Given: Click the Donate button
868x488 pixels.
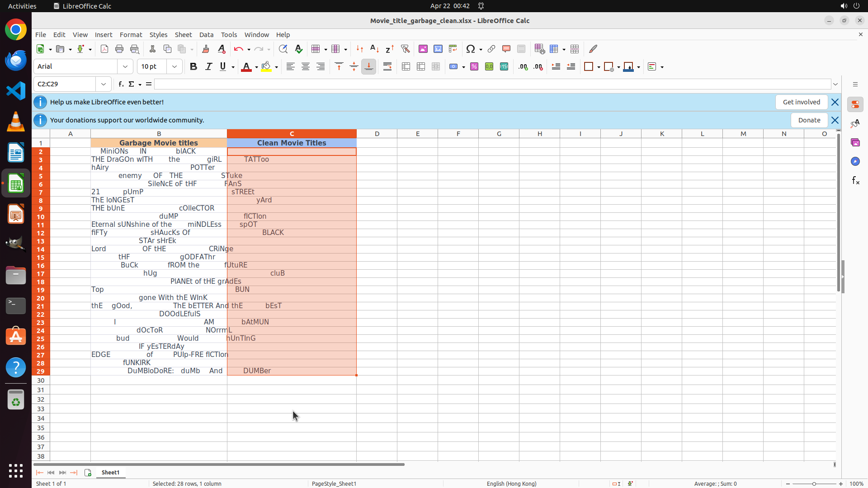Looking at the screenshot, I should click(x=809, y=120).
